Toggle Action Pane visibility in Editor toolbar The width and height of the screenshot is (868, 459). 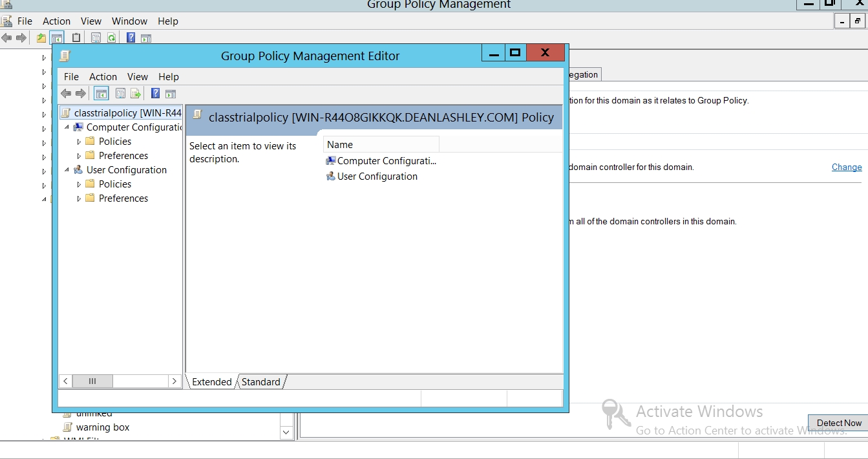tap(171, 94)
